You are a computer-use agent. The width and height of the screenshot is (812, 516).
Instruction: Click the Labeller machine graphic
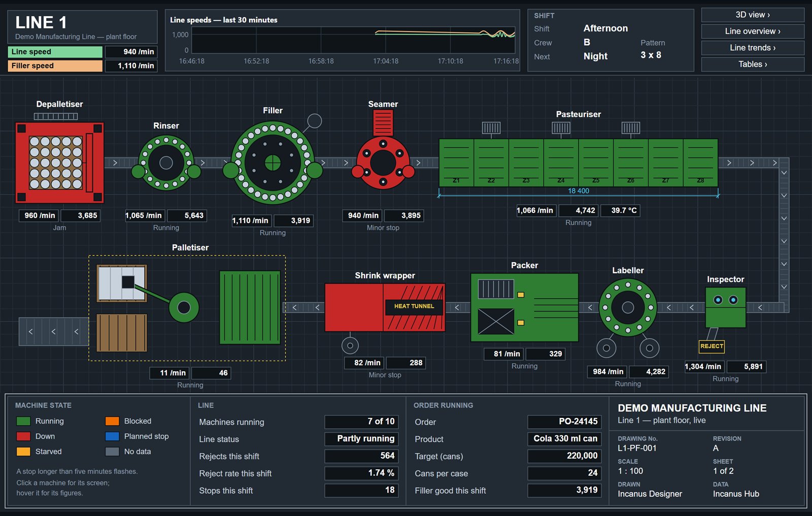click(628, 307)
